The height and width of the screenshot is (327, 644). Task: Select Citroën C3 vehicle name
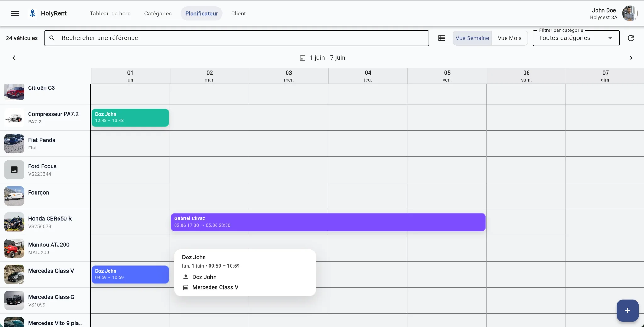tap(42, 88)
